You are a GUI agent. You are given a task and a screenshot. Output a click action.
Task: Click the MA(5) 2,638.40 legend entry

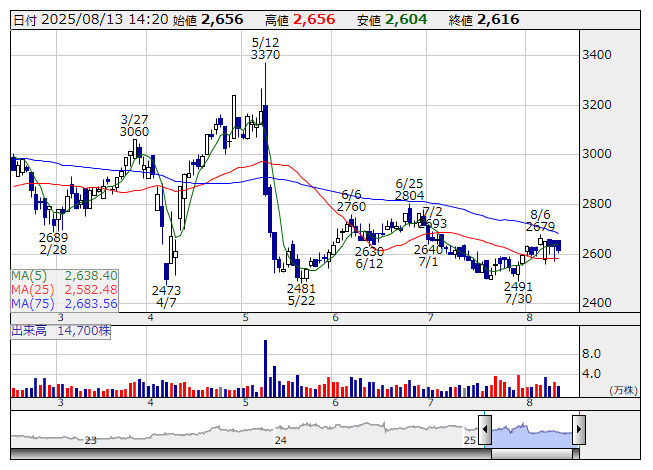(65, 276)
